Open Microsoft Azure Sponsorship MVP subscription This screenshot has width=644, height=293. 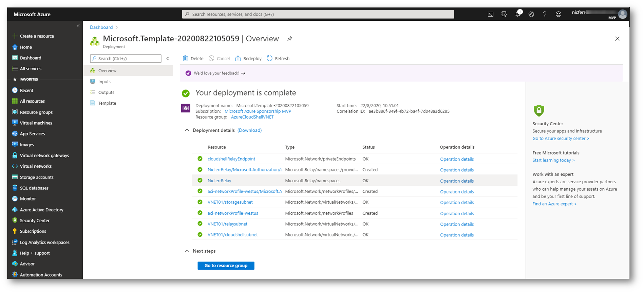(x=258, y=111)
